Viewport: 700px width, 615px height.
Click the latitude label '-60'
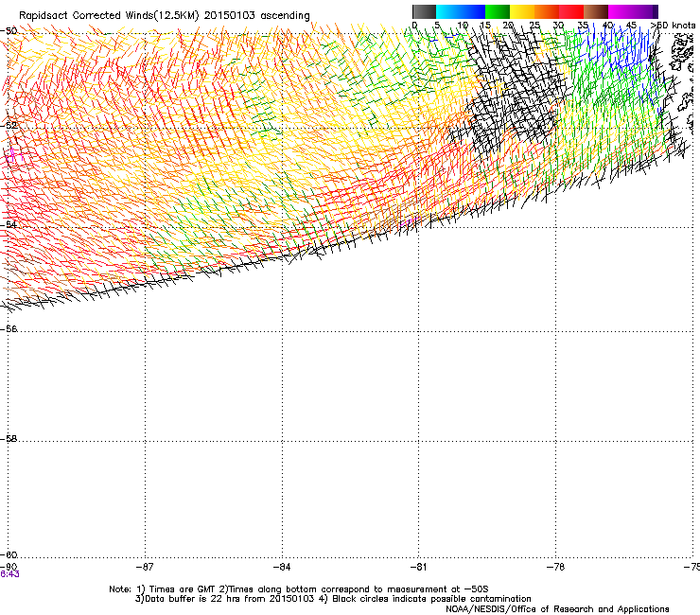tap(9, 554)
